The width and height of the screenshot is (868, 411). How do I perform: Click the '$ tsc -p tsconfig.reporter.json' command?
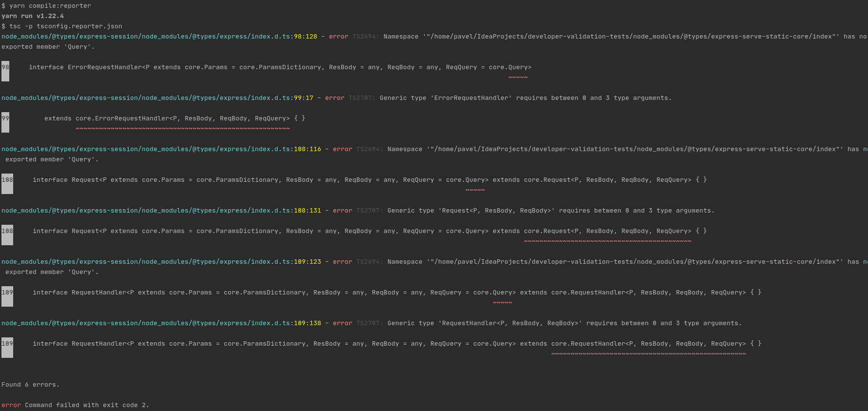(x=62, y=26)
